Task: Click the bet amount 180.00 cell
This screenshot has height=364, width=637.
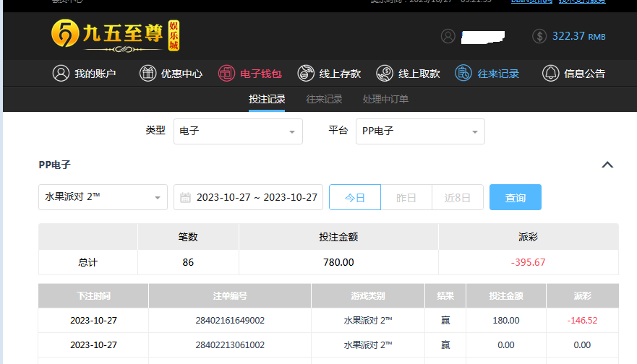Action: [x=506, y=320]
